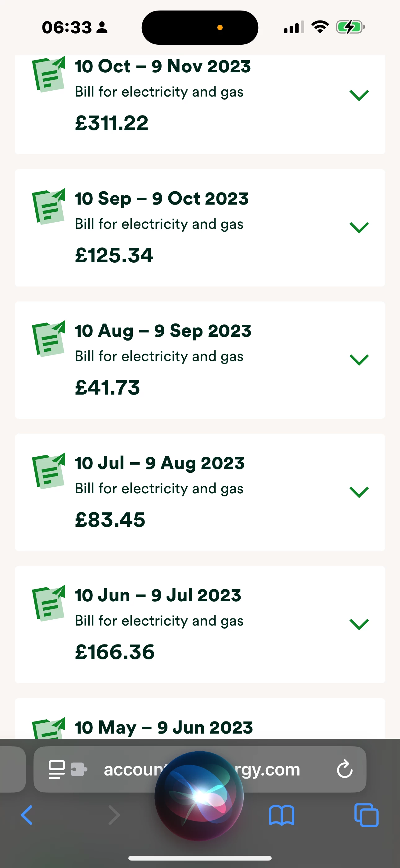Reload the page with the refresh icon

pyautogui.click(x=344, y=769)
